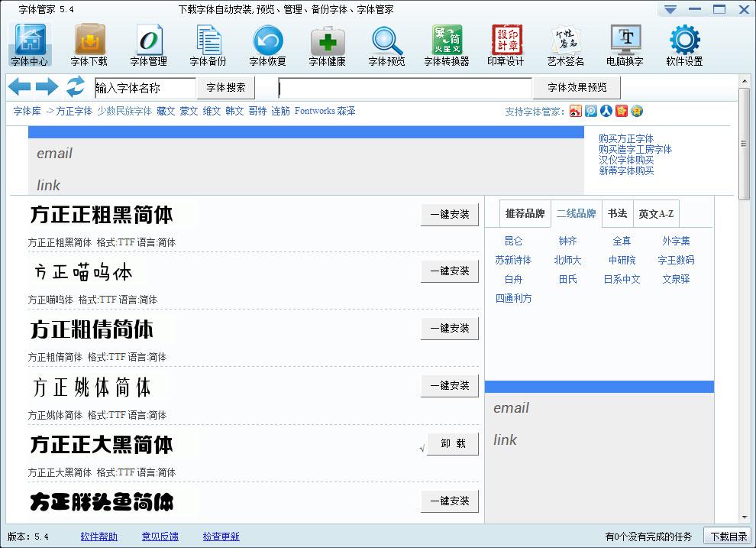Viewport: 756px width, 548px height.
Task: Open the 四通利方 brand link
Action: click(x=513, y=298)
